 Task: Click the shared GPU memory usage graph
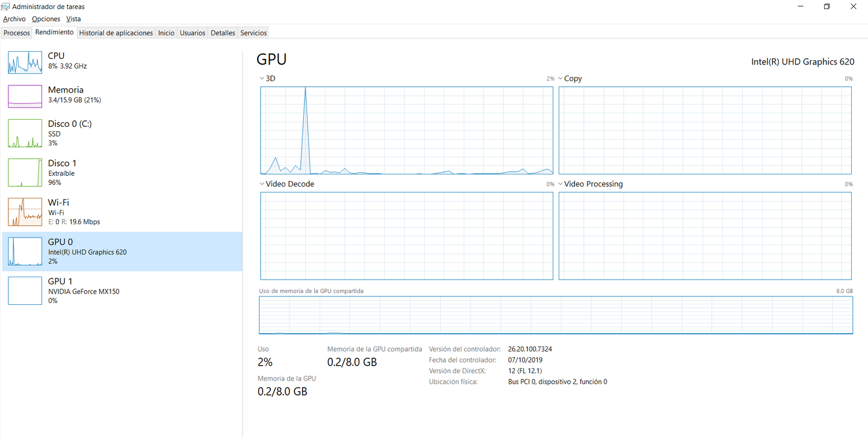[x=556, y=315]
